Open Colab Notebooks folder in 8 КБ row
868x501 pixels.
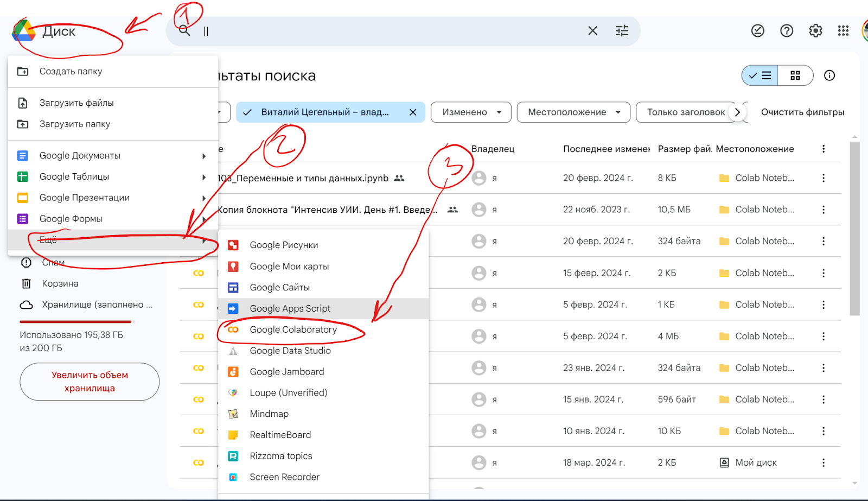tap(757, 178)
